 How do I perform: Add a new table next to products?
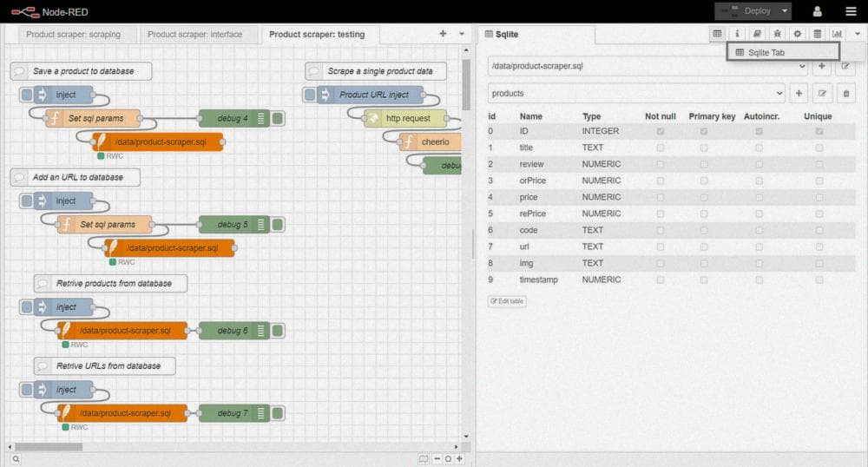coord(799,94)
